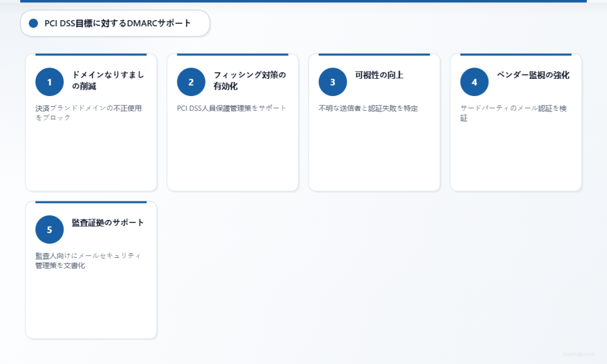The width and height of the screenshot is (607, 364).
Task: Click description 'サードパーティのメール認証を検証'
Action: [x=513, y=113]
